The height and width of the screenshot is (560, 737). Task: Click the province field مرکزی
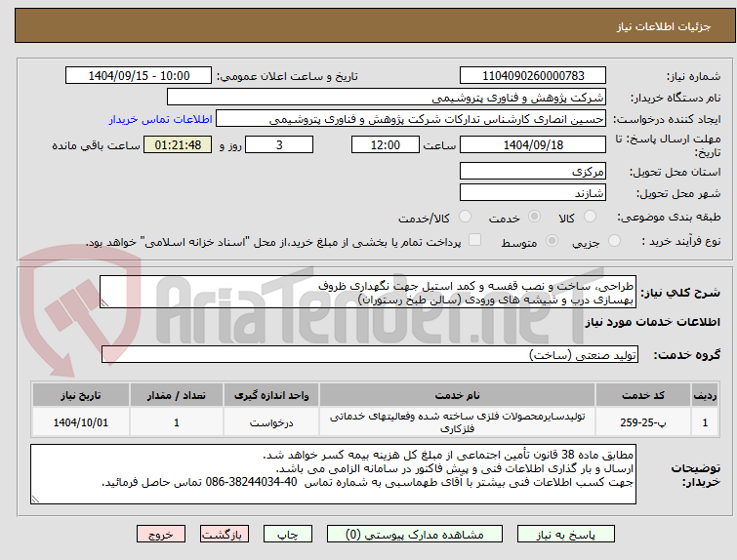tap(533, 172)
